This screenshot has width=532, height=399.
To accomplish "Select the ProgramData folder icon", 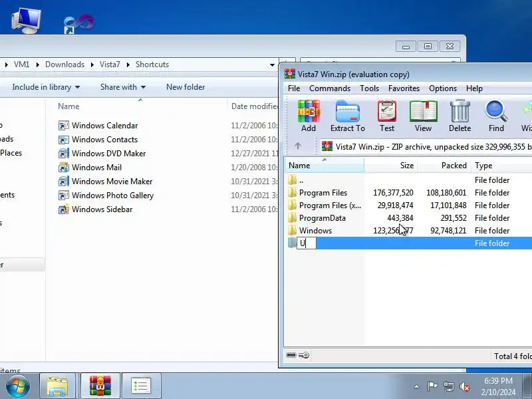I will (292, 218).
